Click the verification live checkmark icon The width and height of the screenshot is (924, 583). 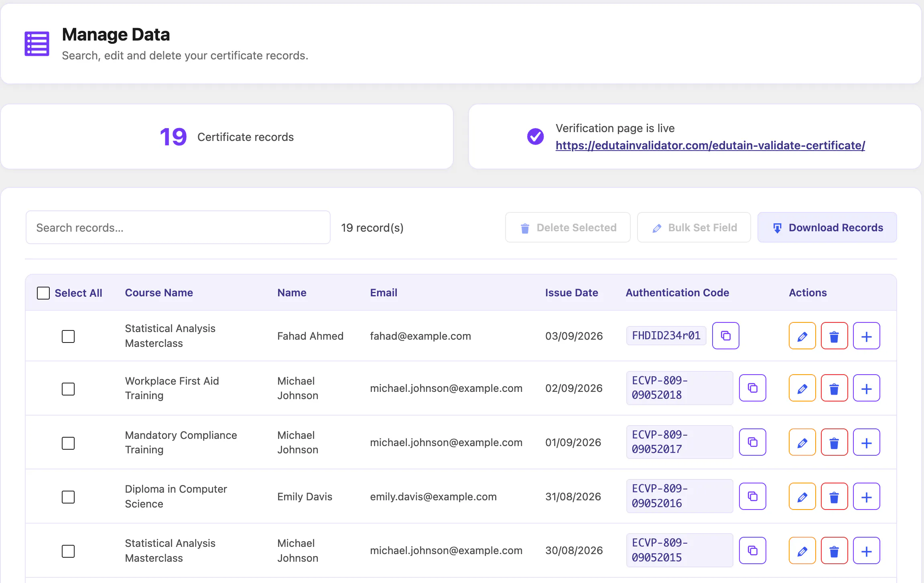coord(535,137)
